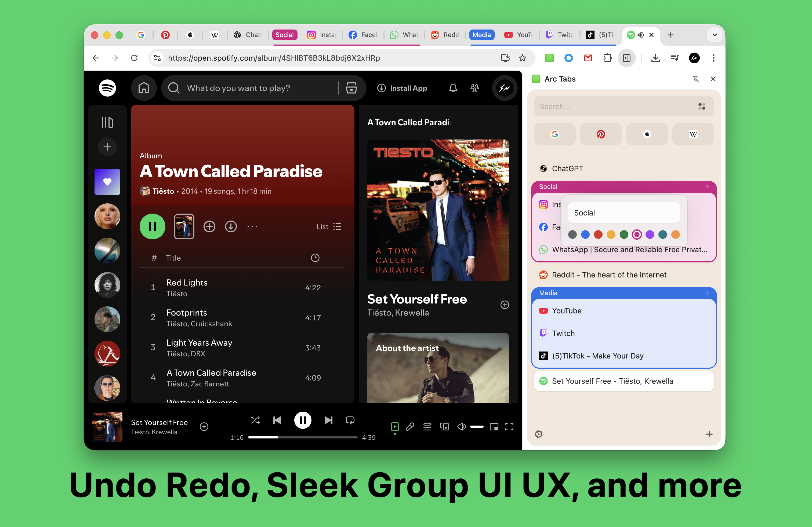Enter full screen mode
The image size is (812, 527).
coord(509,427)
